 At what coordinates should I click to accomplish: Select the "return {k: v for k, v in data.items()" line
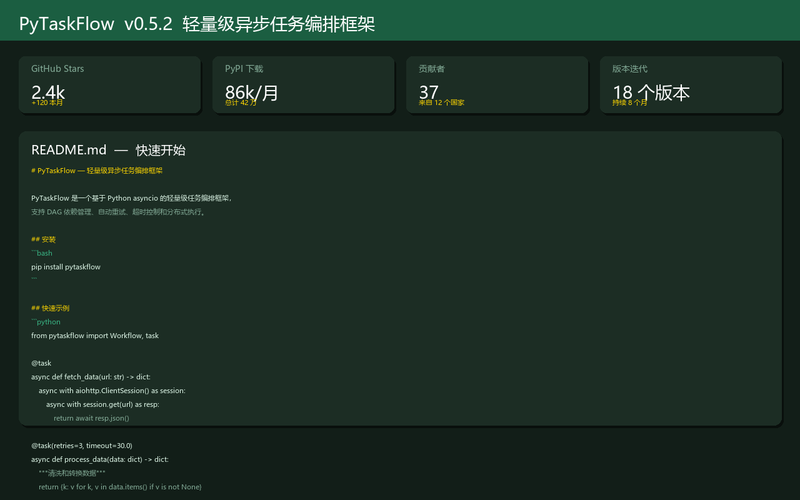120,487
